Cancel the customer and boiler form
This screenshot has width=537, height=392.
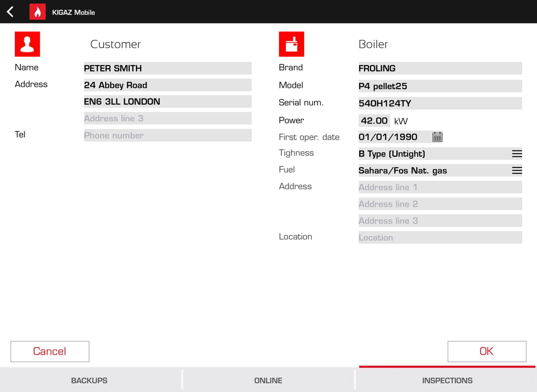[x=50, y=351]
